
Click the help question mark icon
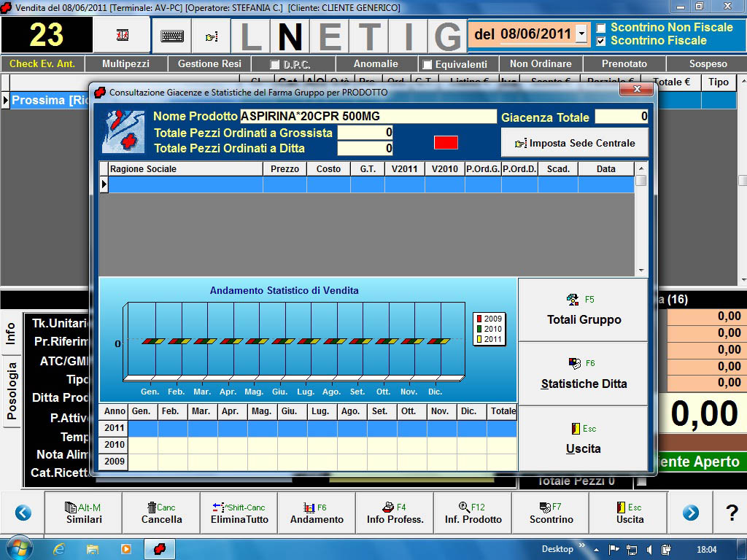pyautogui.click(x=732, y=513)
